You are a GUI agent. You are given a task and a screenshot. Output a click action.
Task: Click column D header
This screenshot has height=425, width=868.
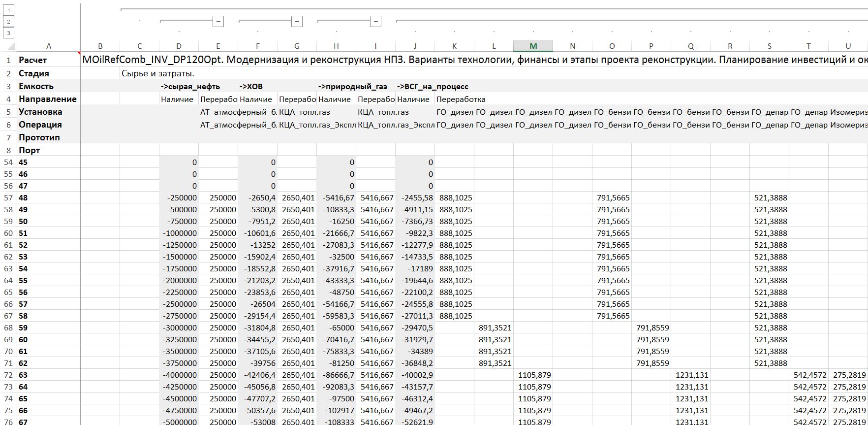click(179, 46)
